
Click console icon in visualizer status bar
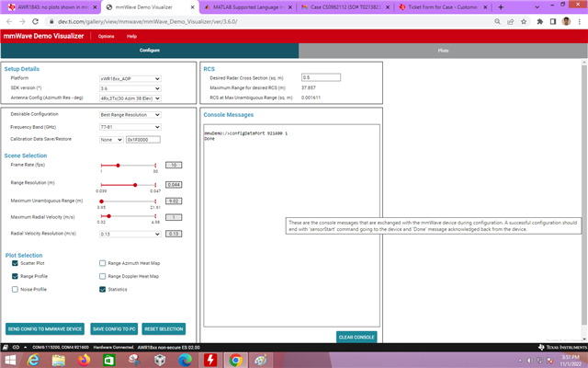tap(6, 348)
